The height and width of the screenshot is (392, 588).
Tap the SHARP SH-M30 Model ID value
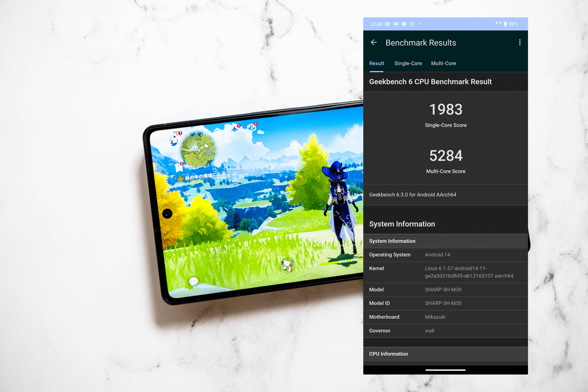click(x=443, y=303)
